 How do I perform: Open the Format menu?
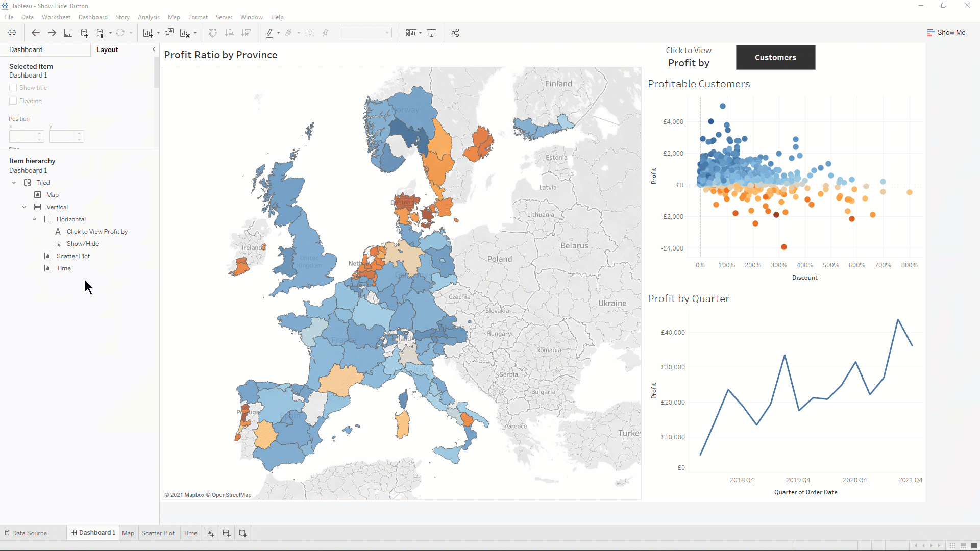tap(198, 17)
